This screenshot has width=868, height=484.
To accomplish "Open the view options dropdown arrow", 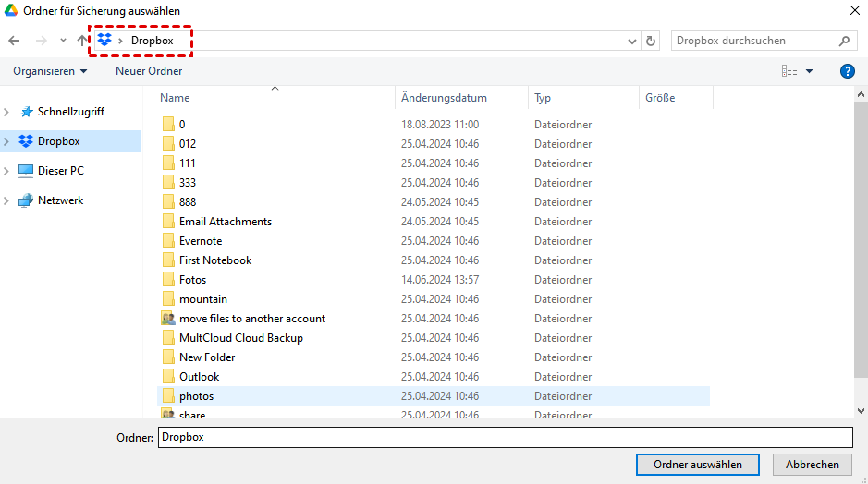I will click(x=810, y=71).
